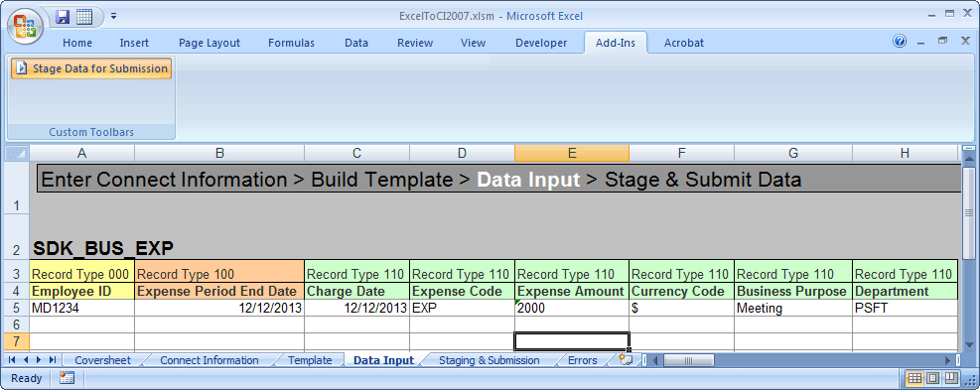The width and height of the screenshot is (980, 390).
Task: Open the Acrobat ribbon tab
Action: click(x=684, y=43)
